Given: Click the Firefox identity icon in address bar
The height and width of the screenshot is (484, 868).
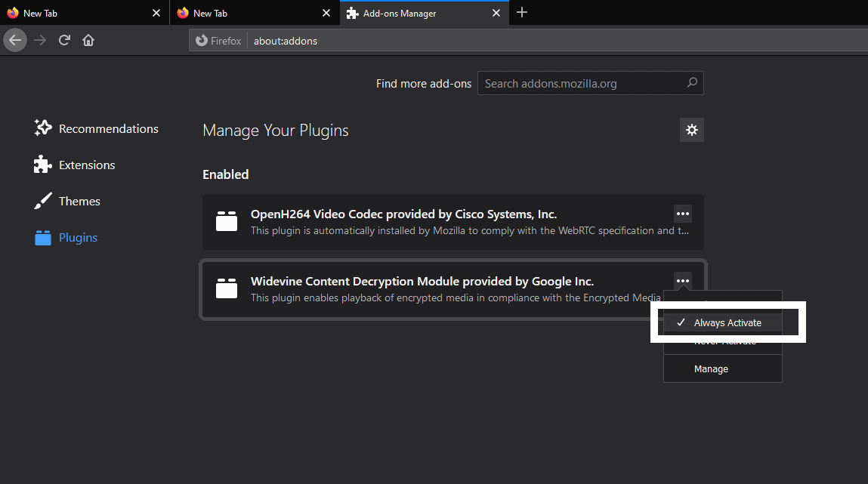Looking at the screenshot, I should [x=202, y=40].
